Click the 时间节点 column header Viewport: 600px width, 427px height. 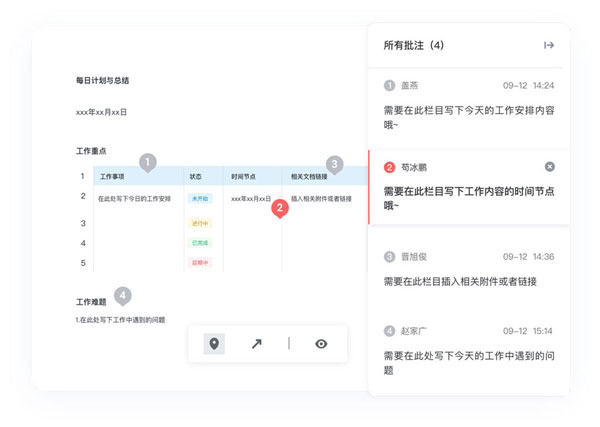[243, 177]
